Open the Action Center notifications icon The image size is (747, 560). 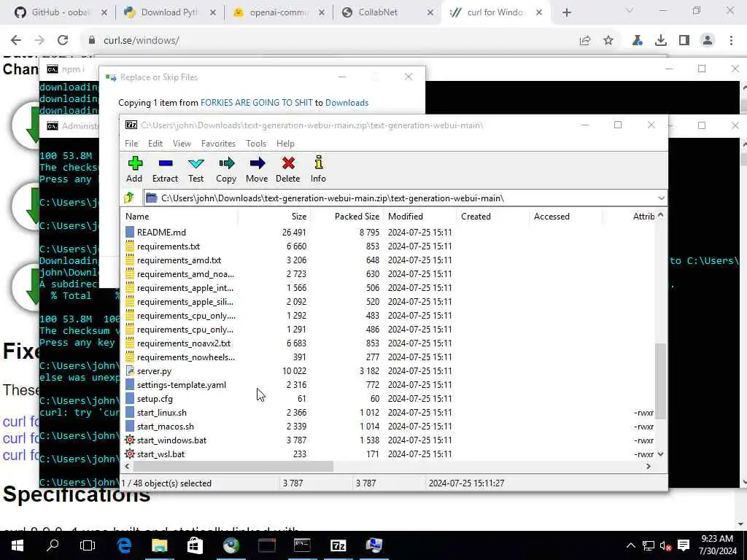click(684, 545)
